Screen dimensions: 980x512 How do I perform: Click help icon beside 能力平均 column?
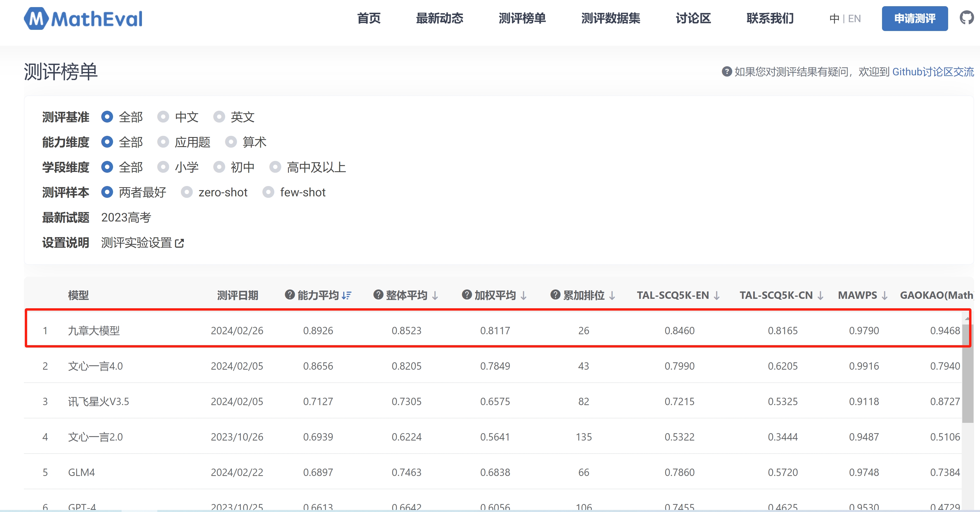290,295
